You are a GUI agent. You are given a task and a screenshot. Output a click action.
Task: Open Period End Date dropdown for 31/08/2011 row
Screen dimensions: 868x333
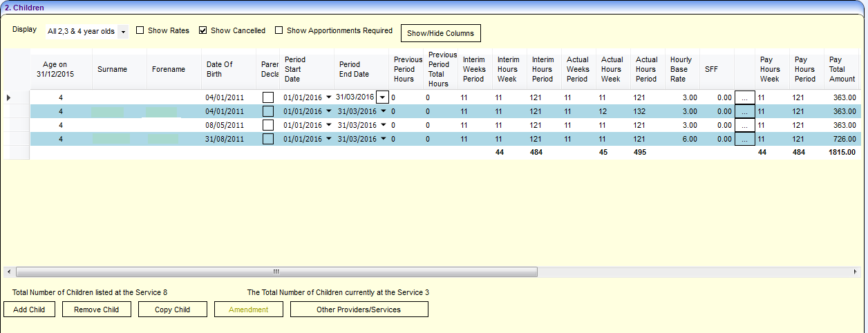click(384, 139)
